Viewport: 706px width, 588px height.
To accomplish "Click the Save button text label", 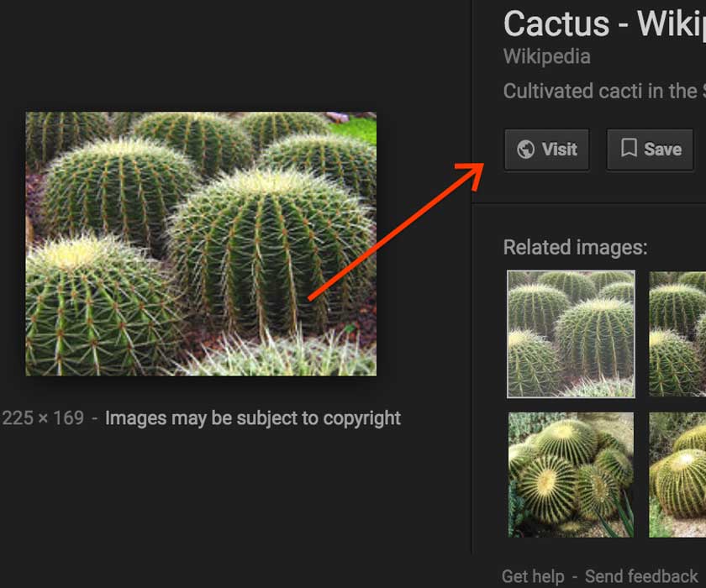I will tap(663, 150).
